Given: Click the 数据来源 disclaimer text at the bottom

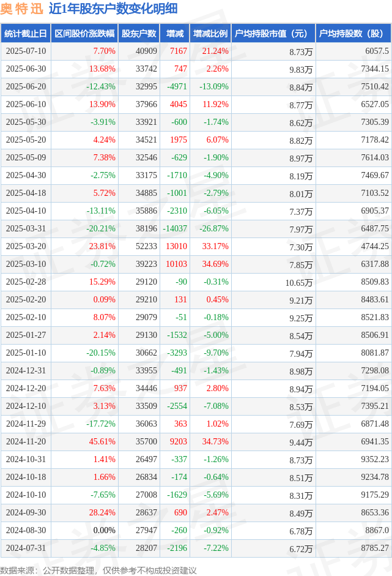Looking at the screenshot, I should [x=98, y=570].
